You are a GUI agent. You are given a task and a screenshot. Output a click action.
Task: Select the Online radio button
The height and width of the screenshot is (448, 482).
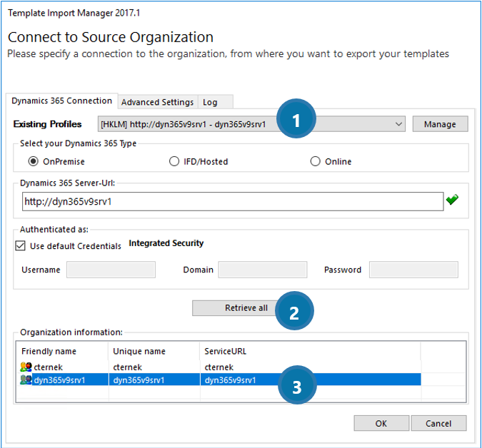(315, 161)
